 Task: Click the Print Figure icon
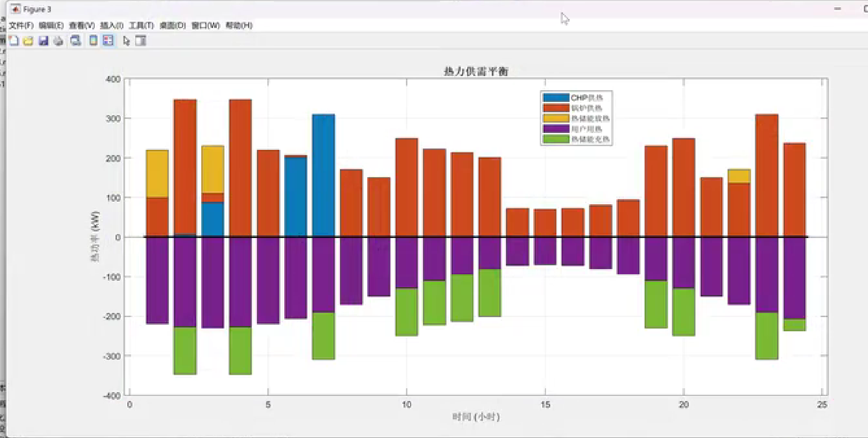tap(58, 41)
